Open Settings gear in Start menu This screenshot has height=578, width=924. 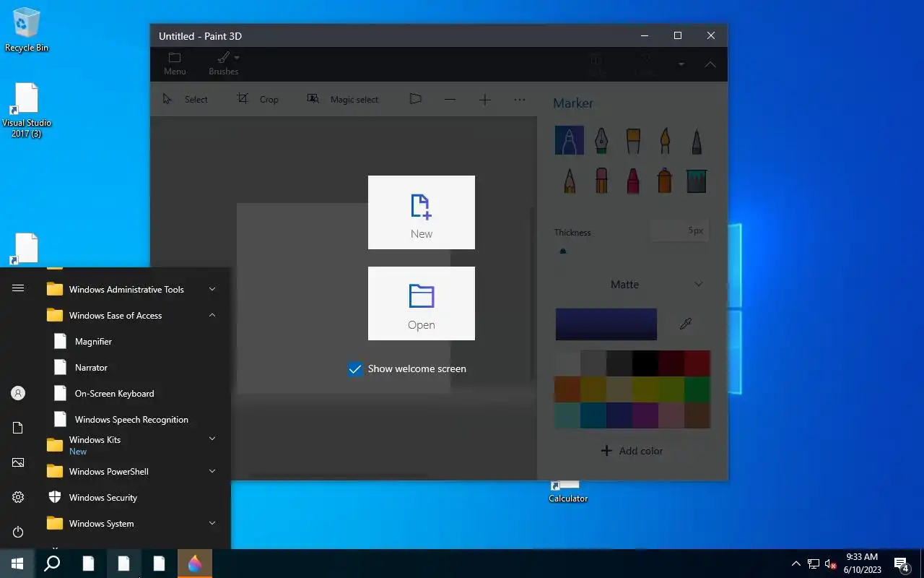(x=18, y=497)
